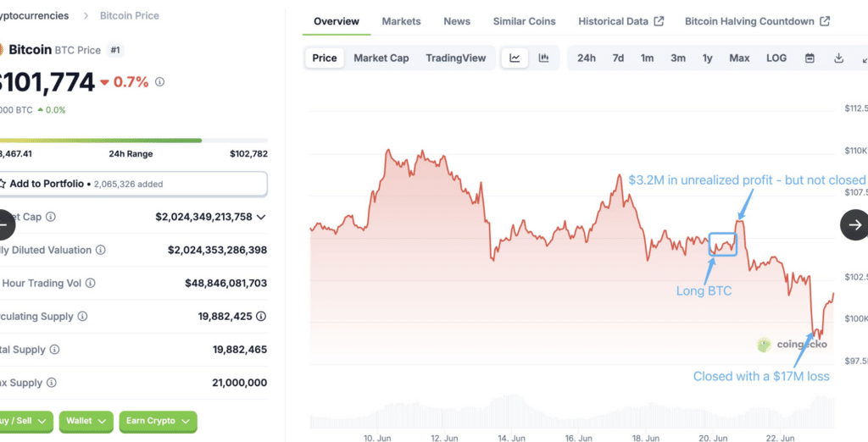This screenshot has height=442, width=868.
Task: Click info icon beside Total Supply label
Action: [x=54, y=350]
